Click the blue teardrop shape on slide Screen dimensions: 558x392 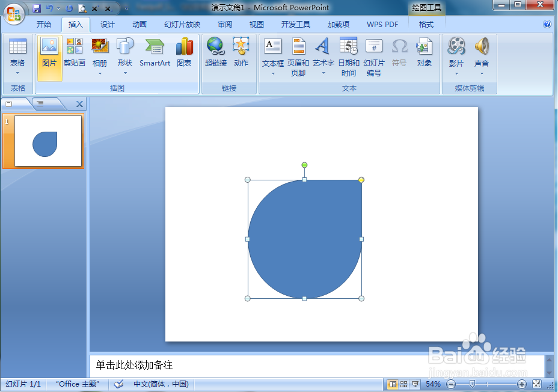tap(305, 239)
